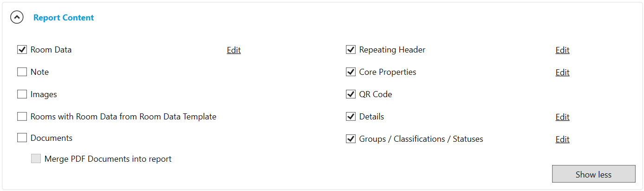Uncheck the Details checkbox
644x191 pixels.
click(x=351, y=117)
